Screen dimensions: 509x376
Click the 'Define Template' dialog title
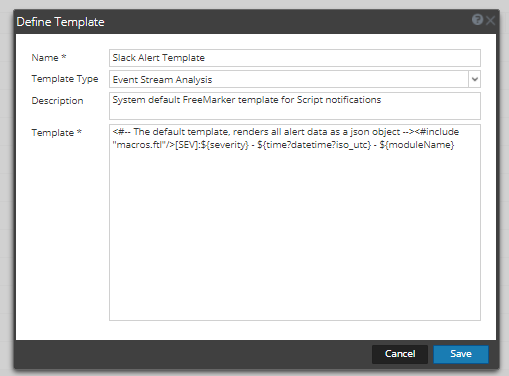[x=60, y=22]
